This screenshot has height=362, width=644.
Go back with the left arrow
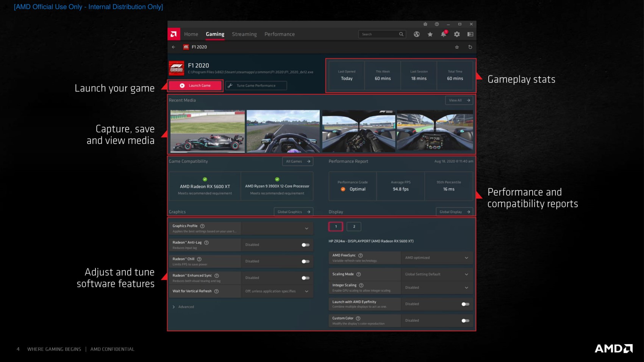[x=174, y=47]
